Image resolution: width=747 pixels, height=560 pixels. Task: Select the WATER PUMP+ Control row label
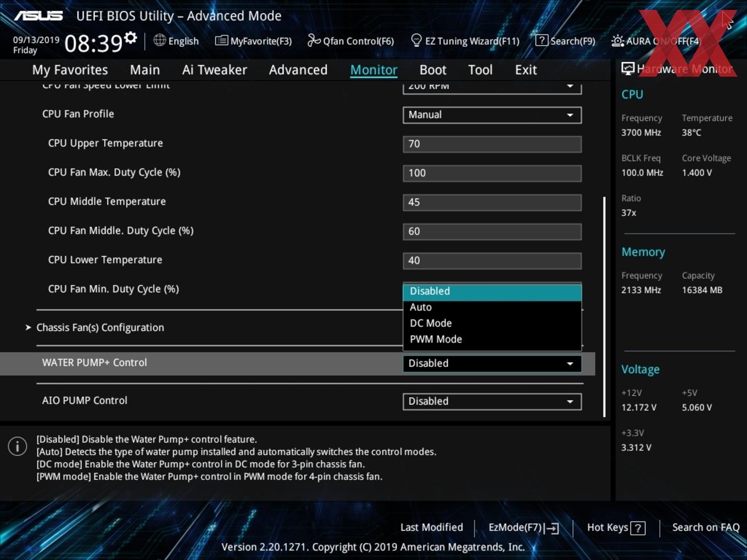click(94, 363)
